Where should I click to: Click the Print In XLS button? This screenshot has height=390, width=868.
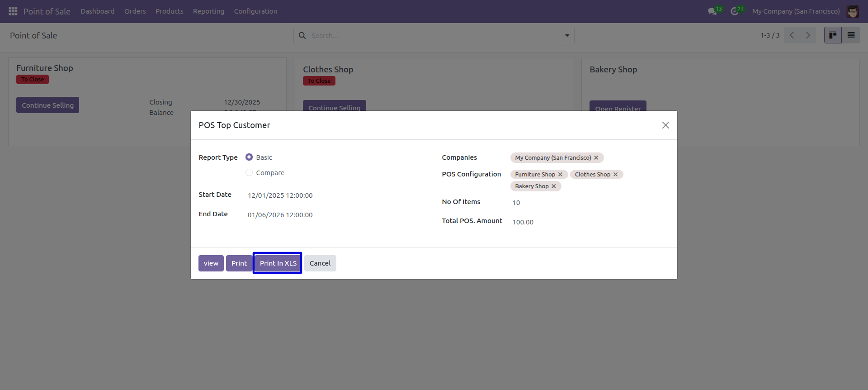[x=278, y=263]
